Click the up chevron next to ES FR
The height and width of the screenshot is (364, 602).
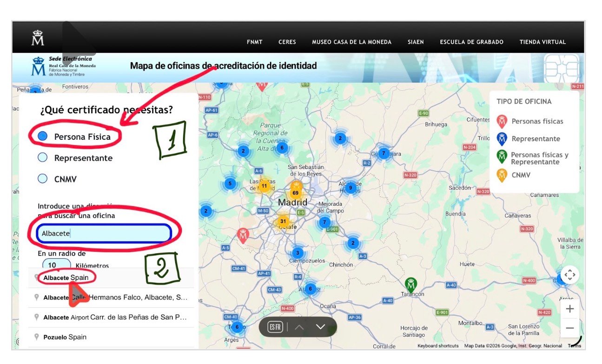point(299,327)
